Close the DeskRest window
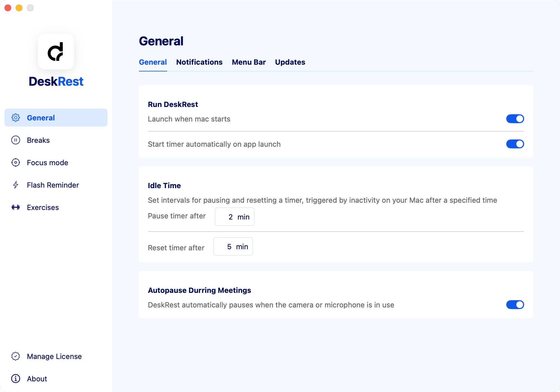 pyautogui.click(x=8, y=8)
